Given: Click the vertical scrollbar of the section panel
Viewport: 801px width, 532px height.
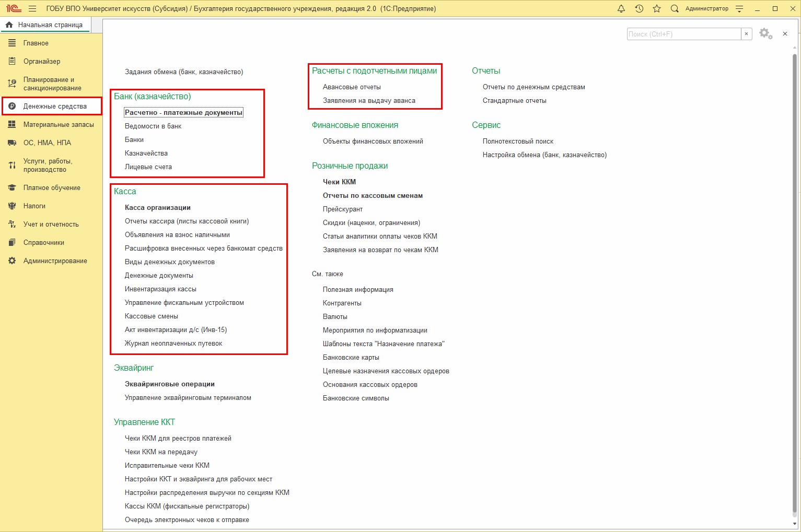Looking at the screenshot, I should [795, 282].
